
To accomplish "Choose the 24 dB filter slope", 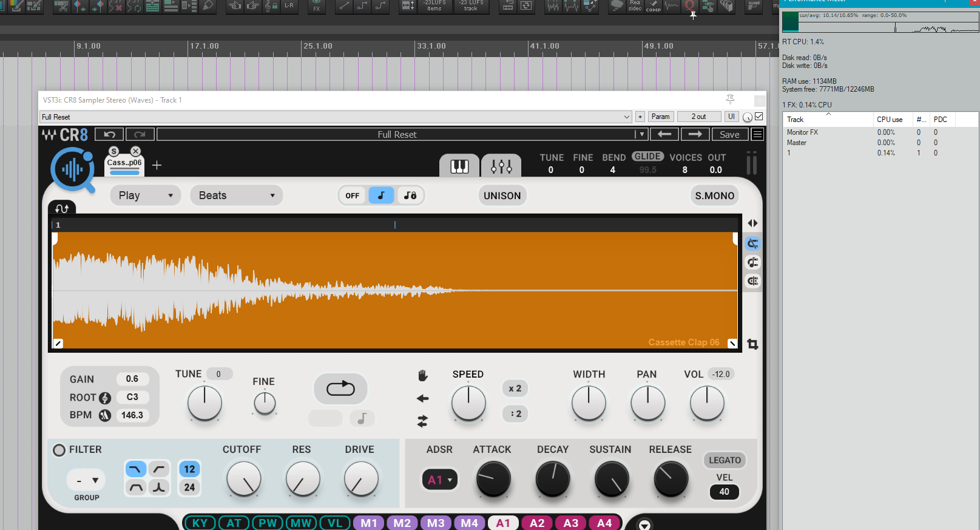I will [189, 488].
